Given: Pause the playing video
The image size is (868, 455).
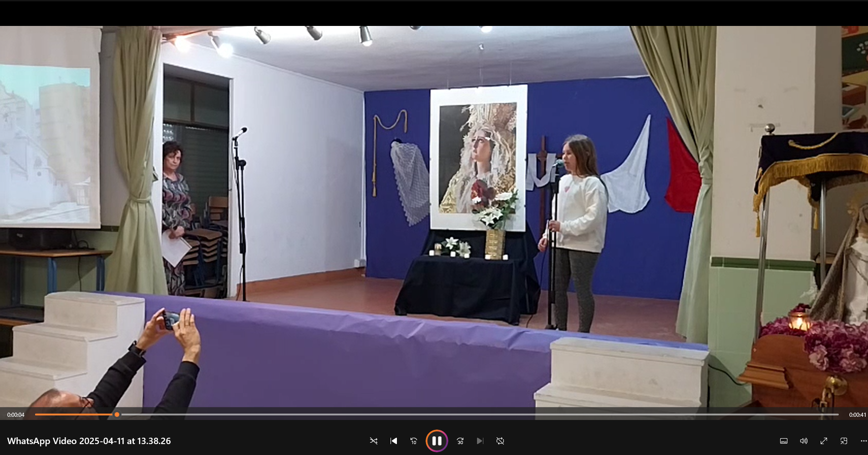Looking at the screenshot, I should [x=437, y=441].
